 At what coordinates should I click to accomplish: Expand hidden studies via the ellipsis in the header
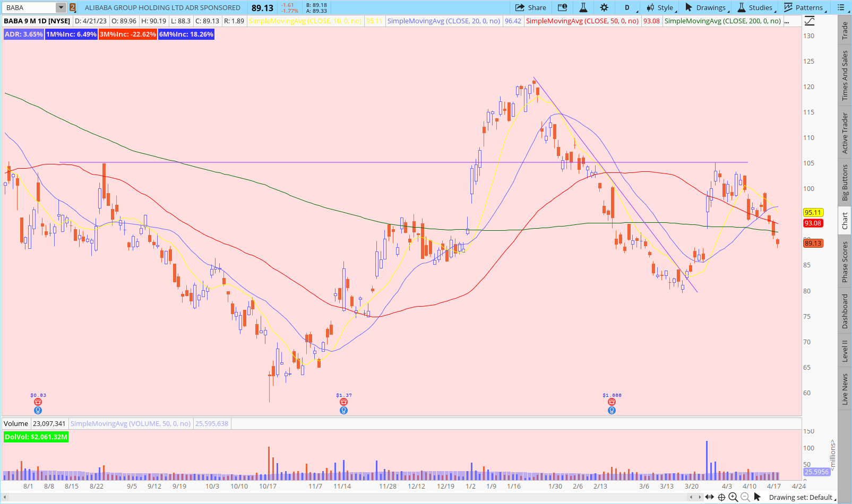[787, 21]
